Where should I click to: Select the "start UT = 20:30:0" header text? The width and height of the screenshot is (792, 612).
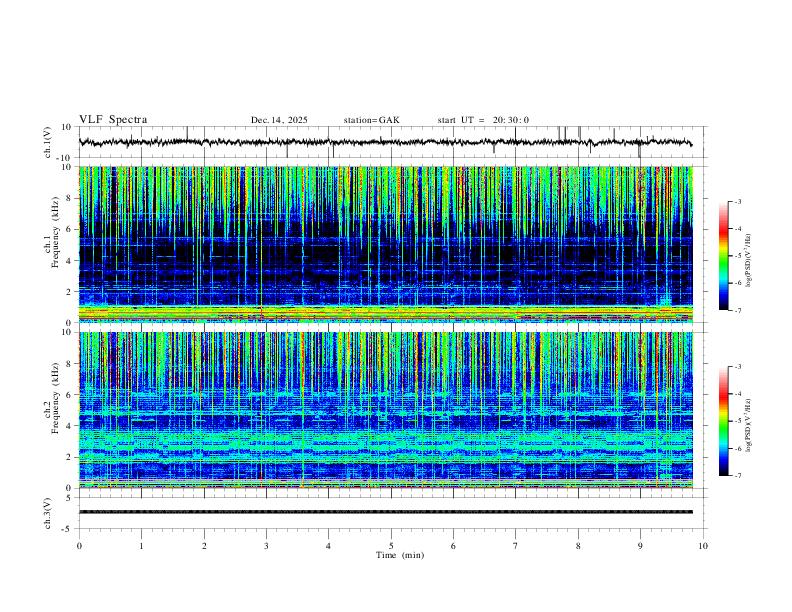483,120
